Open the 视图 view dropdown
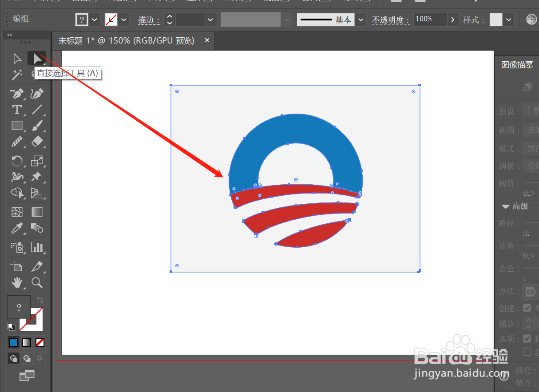This screenshot has width=539, height=392. tap(531, 130)
